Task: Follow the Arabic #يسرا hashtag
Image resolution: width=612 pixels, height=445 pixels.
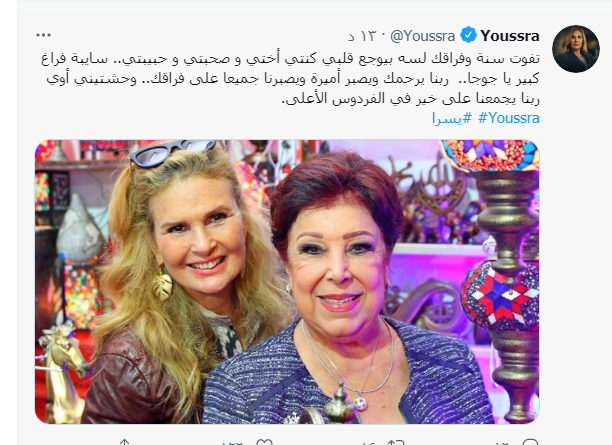Action: click(452, 118)
